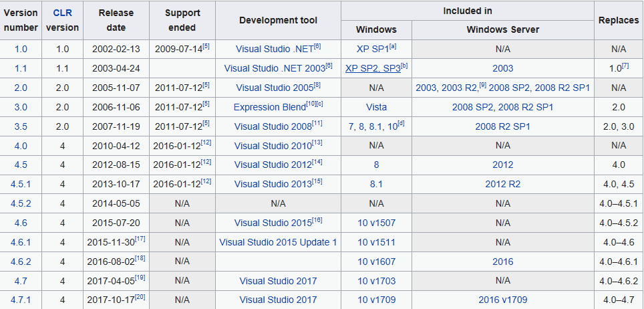Follow the Visual Studio 2015 link in the 4.6 row
The height and width of the screenshot is (309, 644).
(x=273, y=223)
